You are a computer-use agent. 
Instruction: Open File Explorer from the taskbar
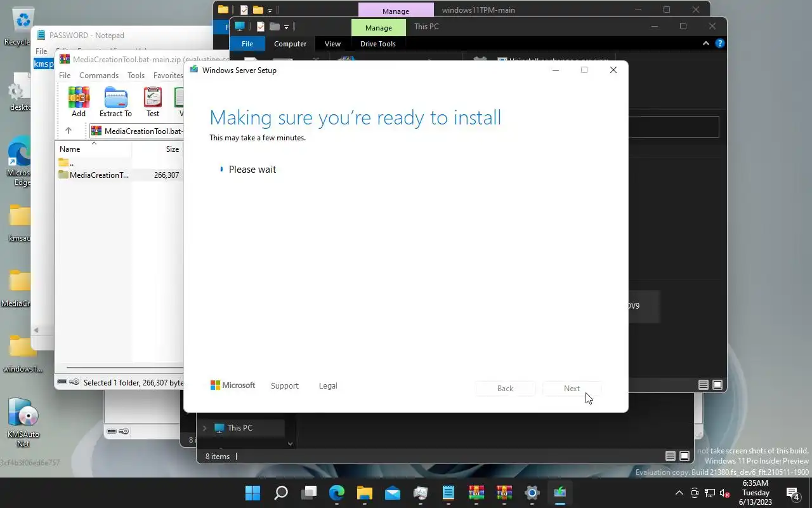pos(365,493)
